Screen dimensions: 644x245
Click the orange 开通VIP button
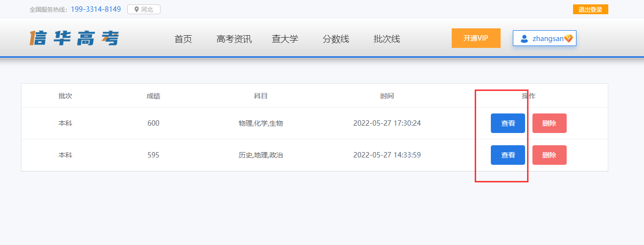click(476, 38)
